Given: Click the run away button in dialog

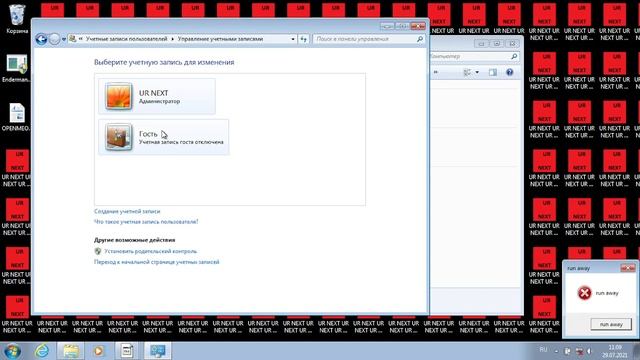Looking at the screenshot, I should pos(611,324).
